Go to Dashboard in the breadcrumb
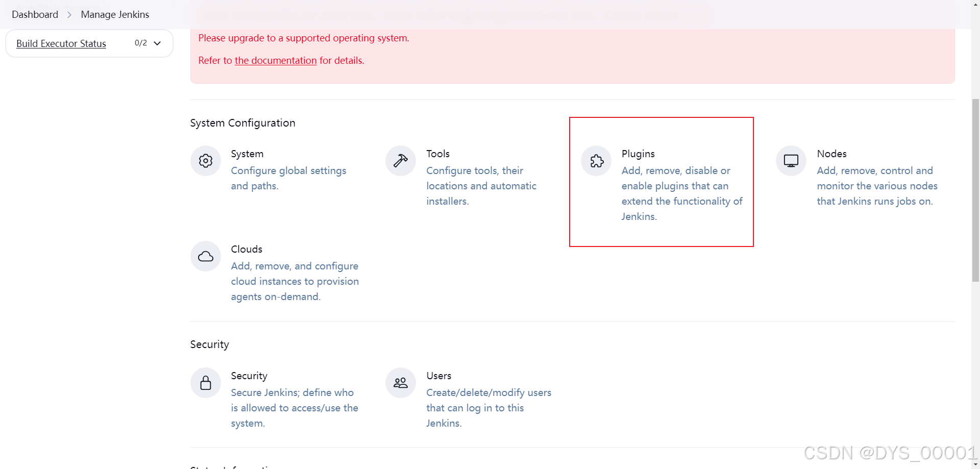 point(35,14)
